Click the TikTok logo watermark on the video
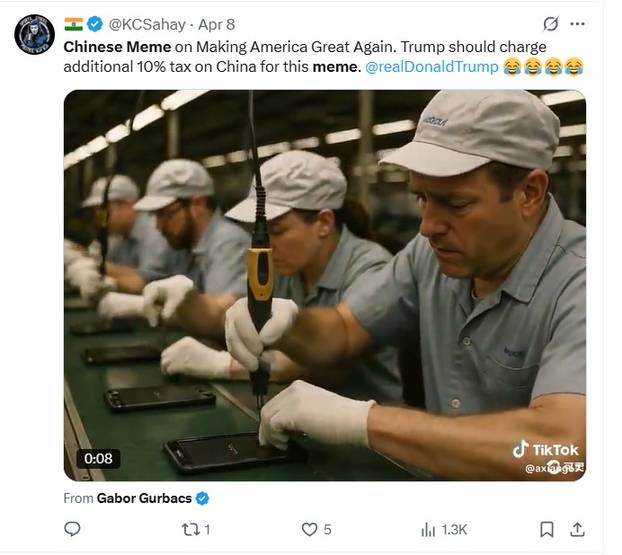 [x=546, y=450]
